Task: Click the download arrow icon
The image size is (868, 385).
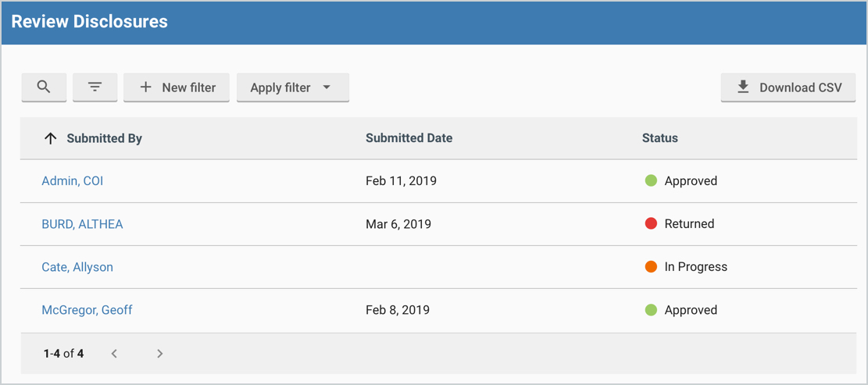Action: (x=743, y=87)
